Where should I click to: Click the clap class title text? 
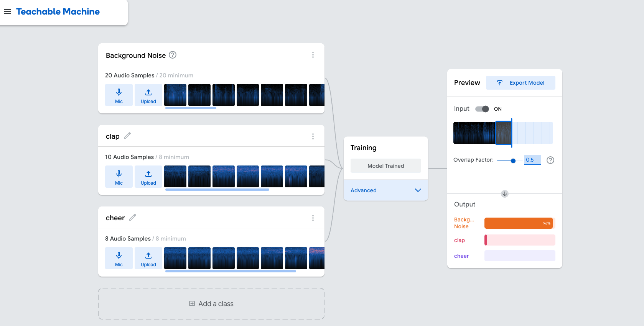[113, 136]
